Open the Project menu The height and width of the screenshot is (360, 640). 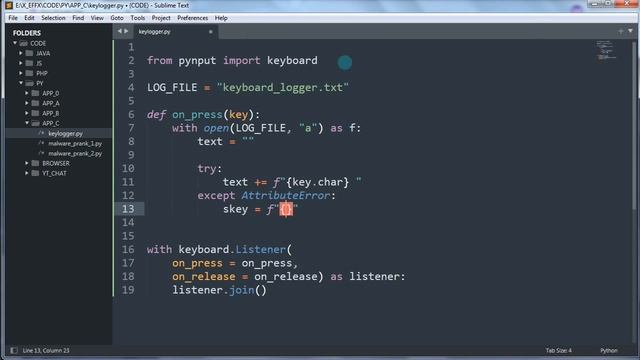click(x=161, y=18)
